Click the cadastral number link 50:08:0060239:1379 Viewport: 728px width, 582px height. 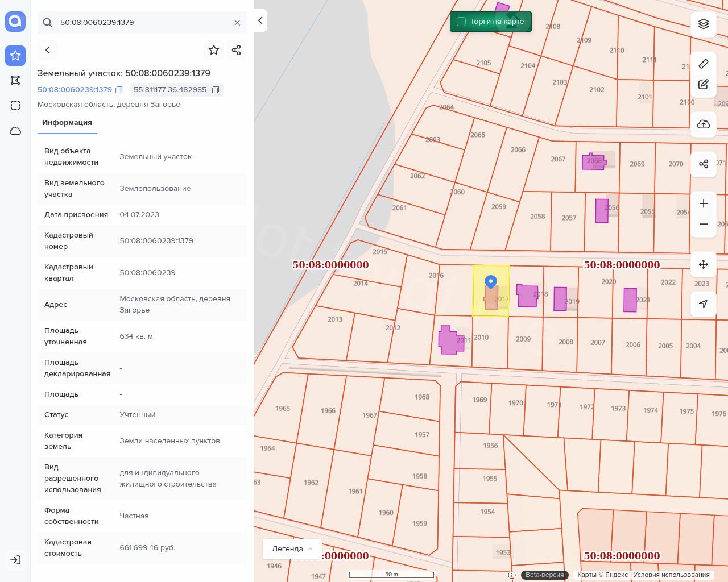75,90
